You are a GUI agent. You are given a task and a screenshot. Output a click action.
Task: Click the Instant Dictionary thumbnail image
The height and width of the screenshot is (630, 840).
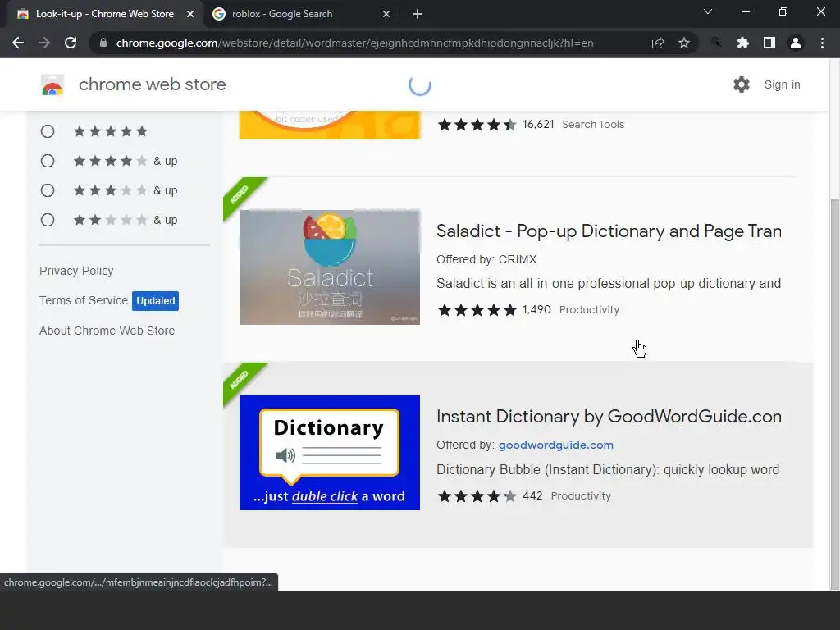[x=330, y=453]
